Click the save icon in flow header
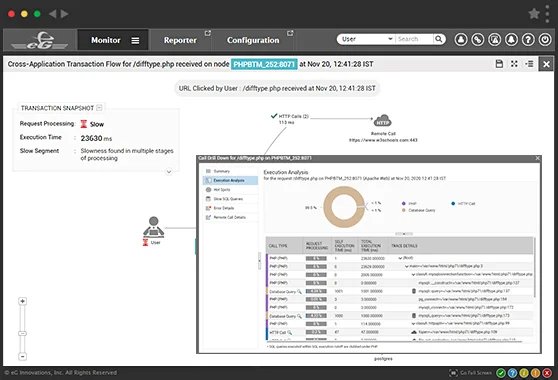The width and height of the screenshot is (558, 380). point(499,64)
